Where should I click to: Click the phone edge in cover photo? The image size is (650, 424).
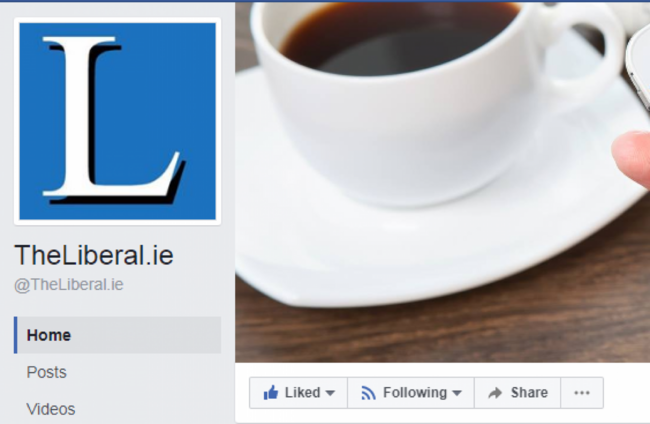[639, 70]
